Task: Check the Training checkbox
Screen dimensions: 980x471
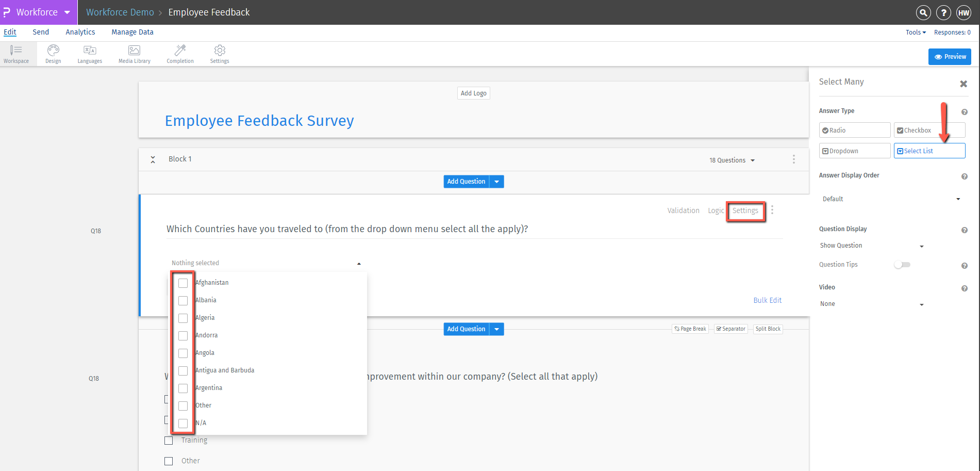Action: 169,440
